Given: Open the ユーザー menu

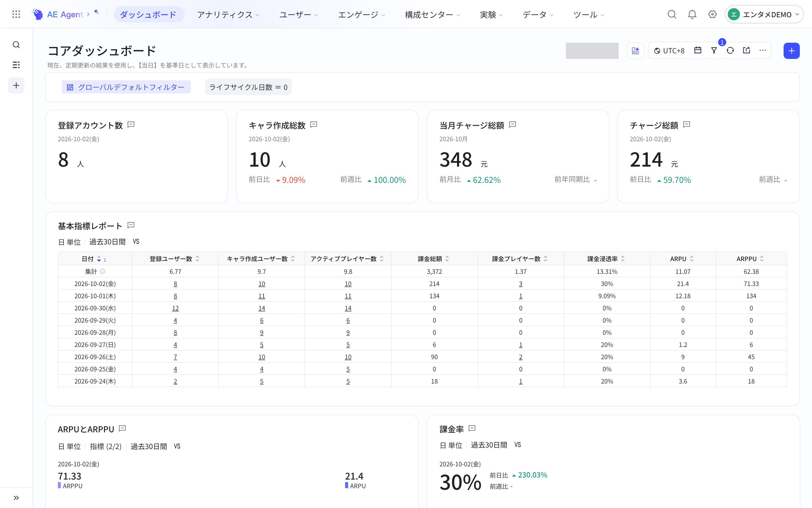Looking at the screenshot, I should (299, 14).
